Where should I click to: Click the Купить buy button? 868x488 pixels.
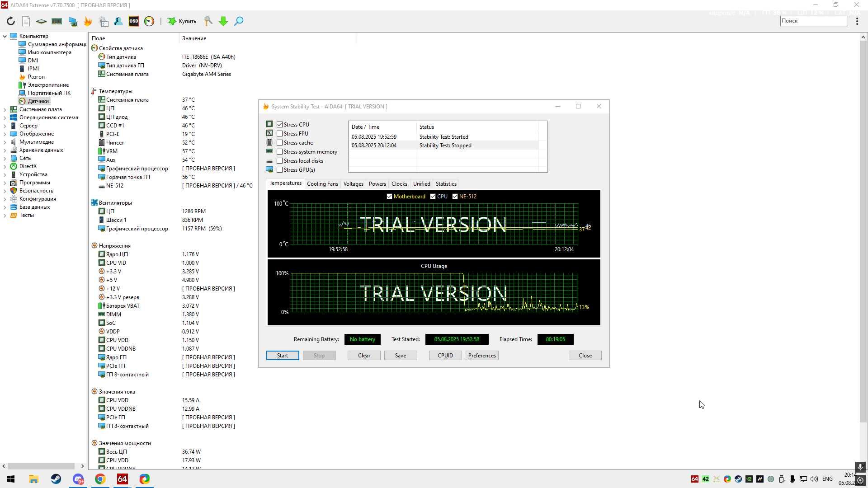coord(182,21)
